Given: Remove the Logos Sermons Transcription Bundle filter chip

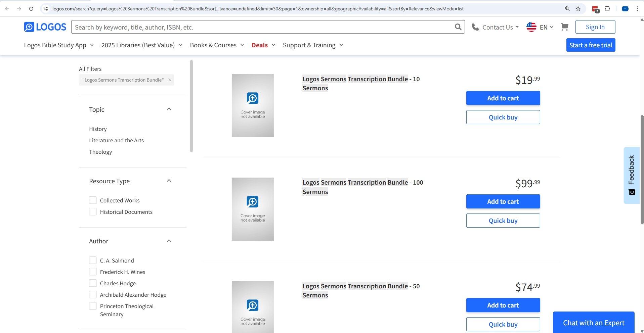Looking at the screenshot, I should [x=169, y=80].
